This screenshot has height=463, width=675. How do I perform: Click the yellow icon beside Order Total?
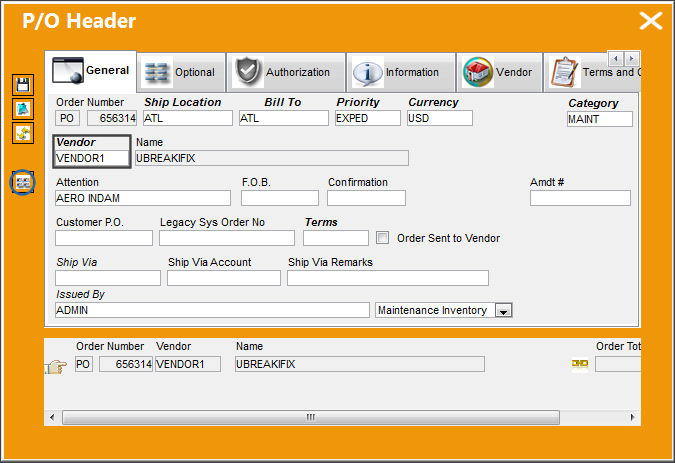pos(580,364)
